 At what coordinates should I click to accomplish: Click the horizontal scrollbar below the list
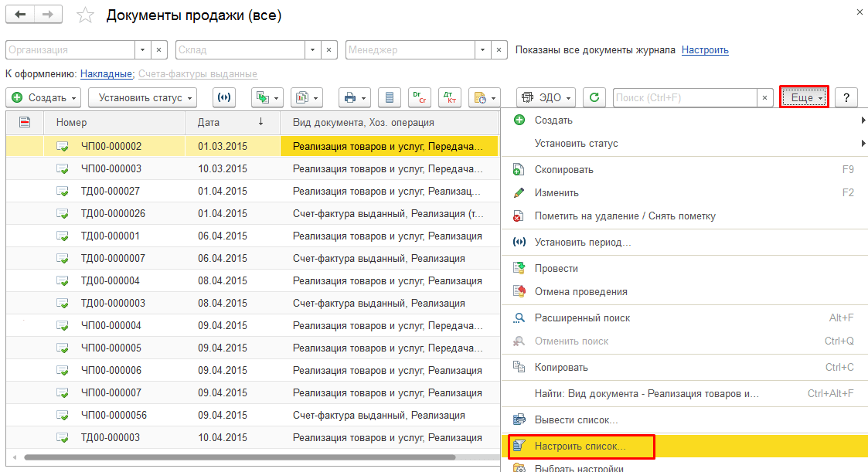pos(247,457)
